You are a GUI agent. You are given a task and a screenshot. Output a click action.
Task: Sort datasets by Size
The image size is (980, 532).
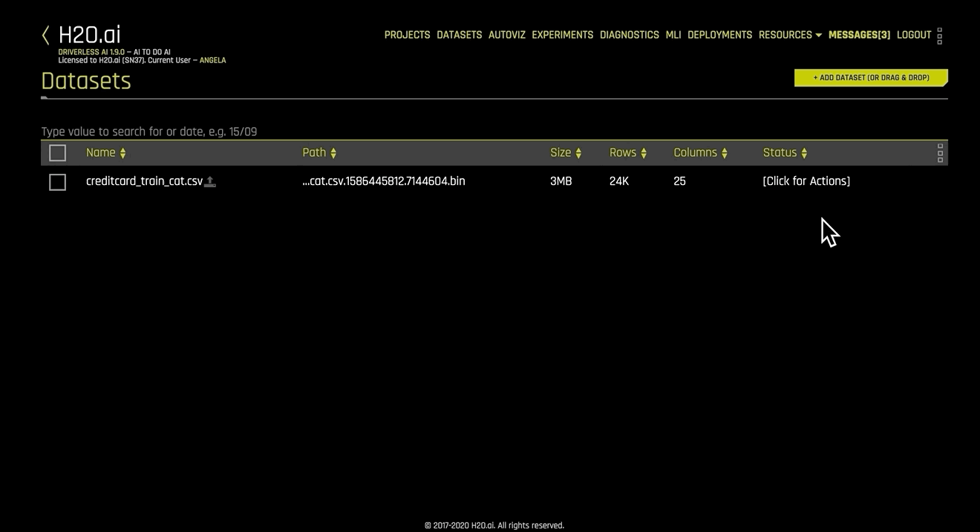point(578,152)
